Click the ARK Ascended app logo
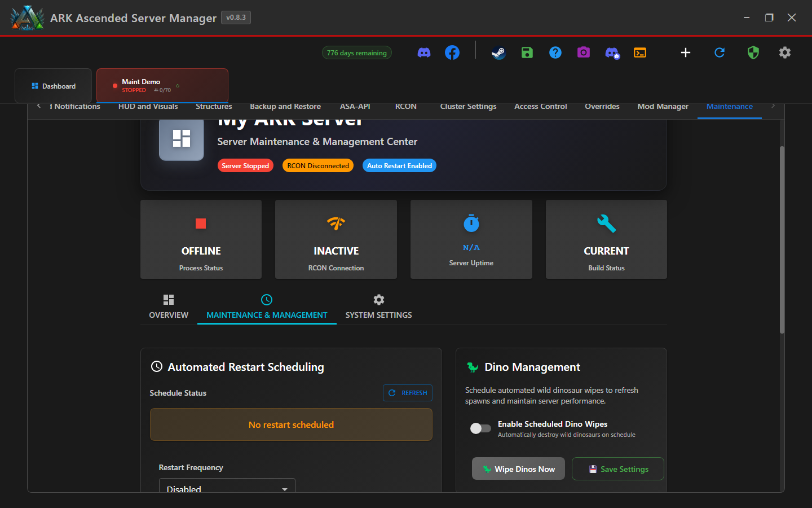 pyautogui.click(x=27, y=17)
